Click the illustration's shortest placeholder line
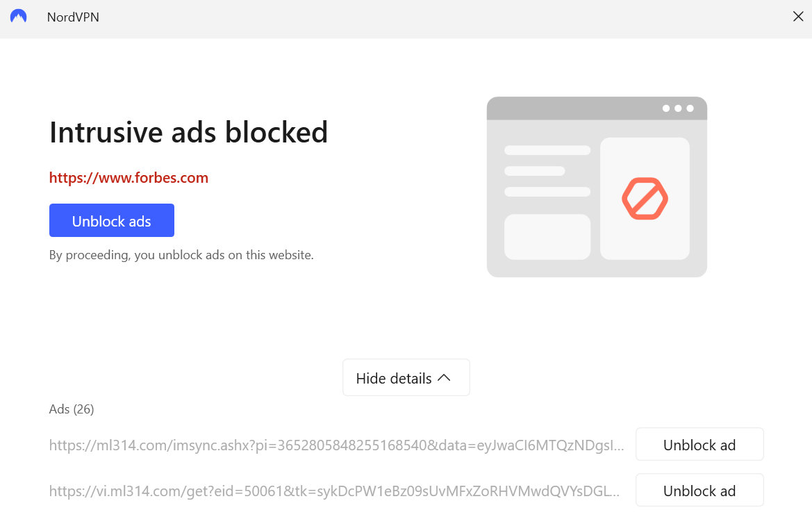Viewport: 812px width, 517px height. [x=534, y=171]
